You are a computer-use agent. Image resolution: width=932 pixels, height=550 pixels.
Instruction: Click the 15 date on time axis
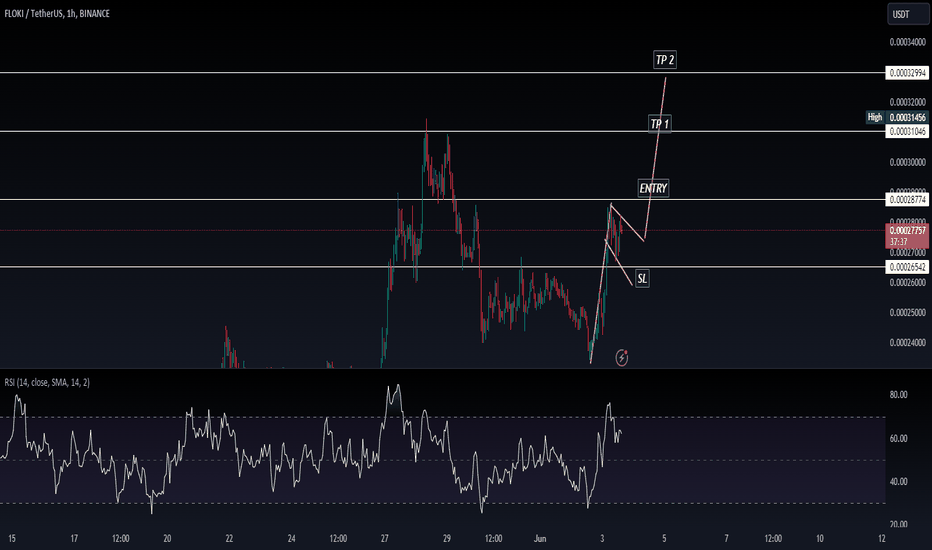pos(12,539)
